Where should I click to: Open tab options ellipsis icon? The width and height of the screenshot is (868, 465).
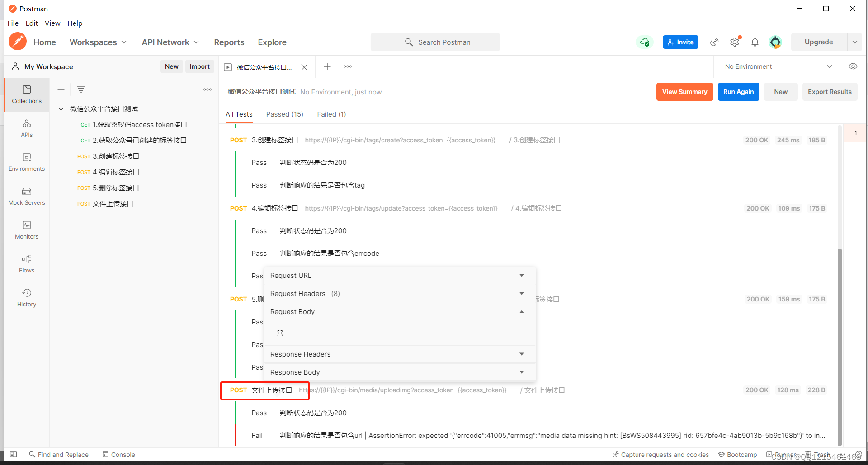pos(348,66)
